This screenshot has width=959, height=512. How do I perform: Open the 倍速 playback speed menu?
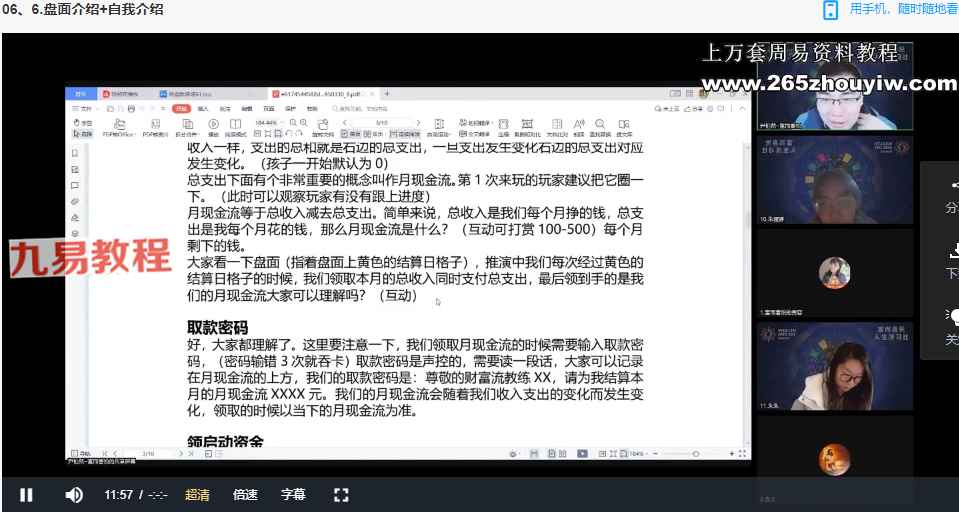click(x=245, y=495)
